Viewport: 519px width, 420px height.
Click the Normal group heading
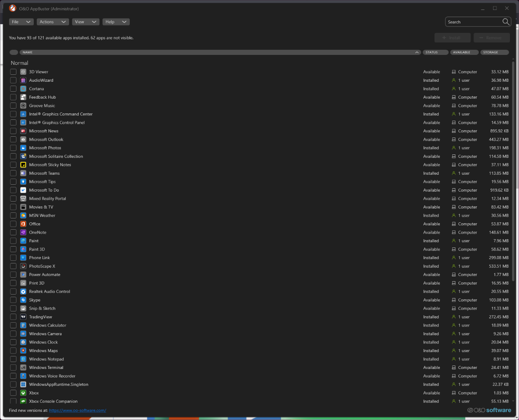[19, 63]
